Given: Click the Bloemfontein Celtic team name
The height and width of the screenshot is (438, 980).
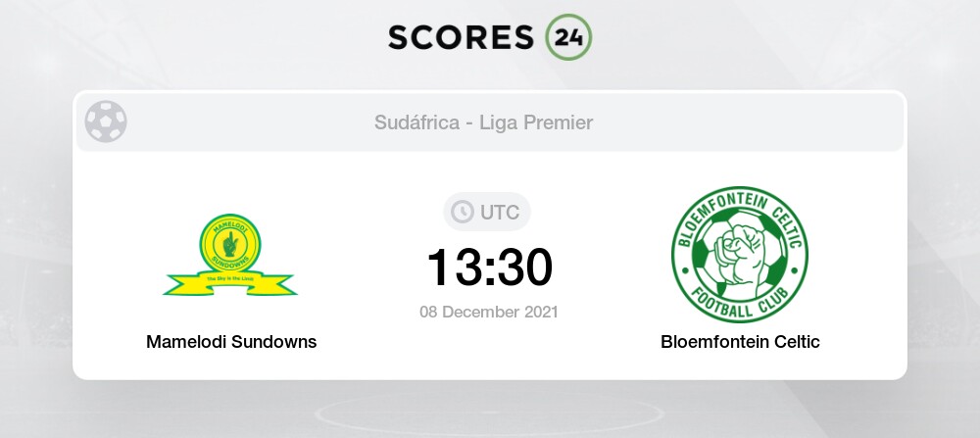Looking at the screenshot, I should coord(740,342).
